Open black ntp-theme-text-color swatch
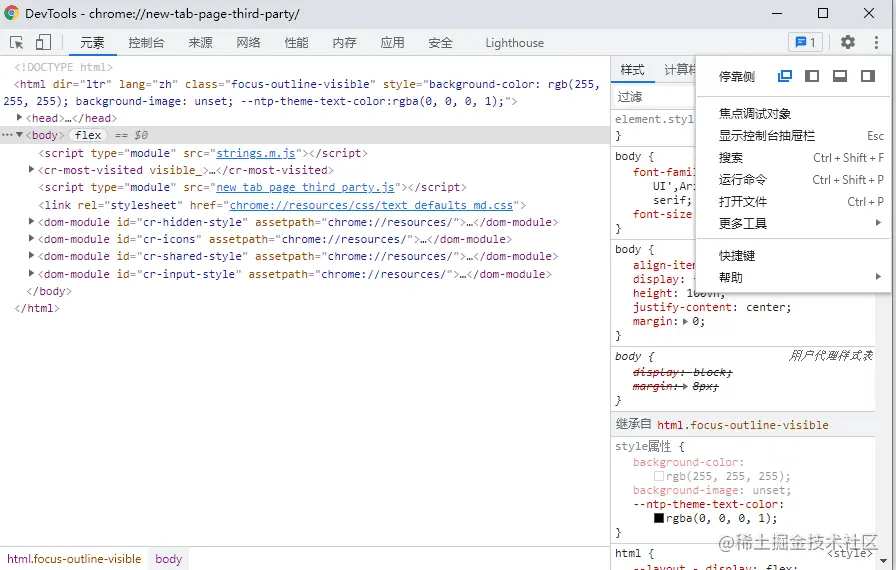 coord(659,518)
